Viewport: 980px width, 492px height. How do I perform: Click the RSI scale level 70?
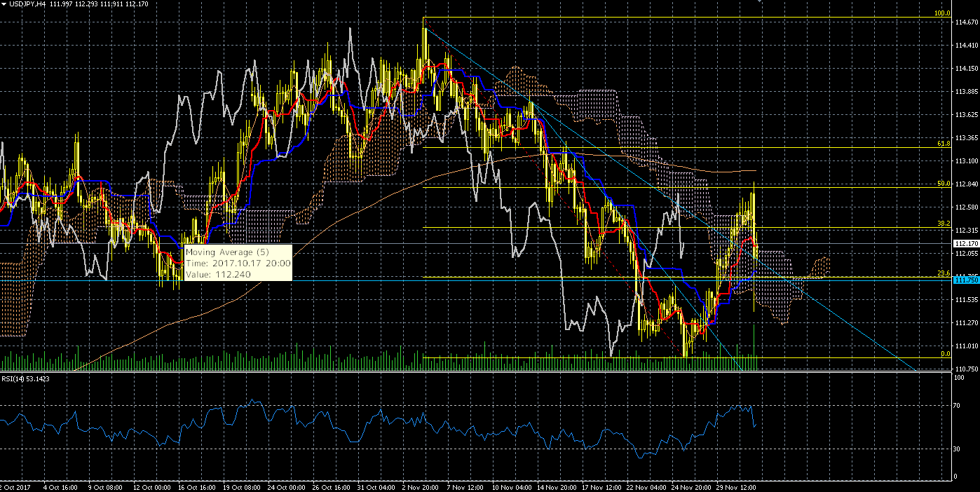(958, 406)
